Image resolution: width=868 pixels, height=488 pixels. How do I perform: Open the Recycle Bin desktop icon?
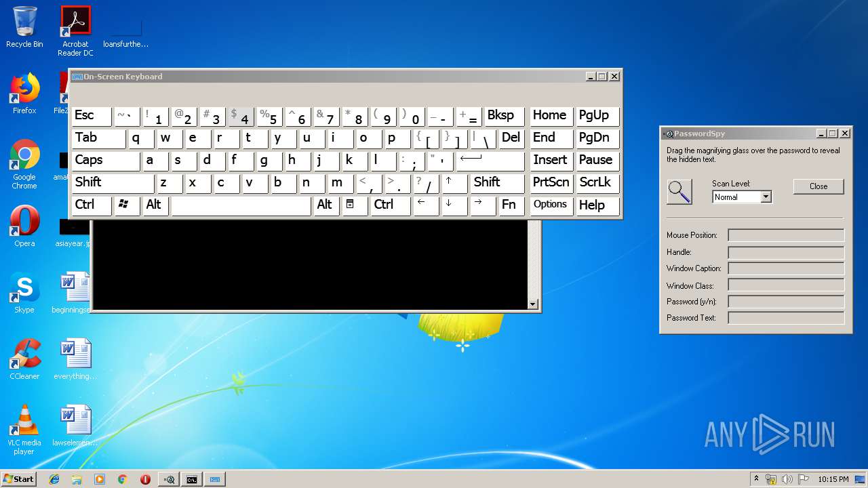(24, 27)
